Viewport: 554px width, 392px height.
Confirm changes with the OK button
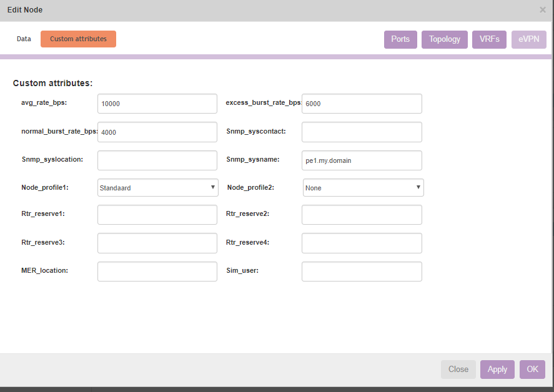532,370
